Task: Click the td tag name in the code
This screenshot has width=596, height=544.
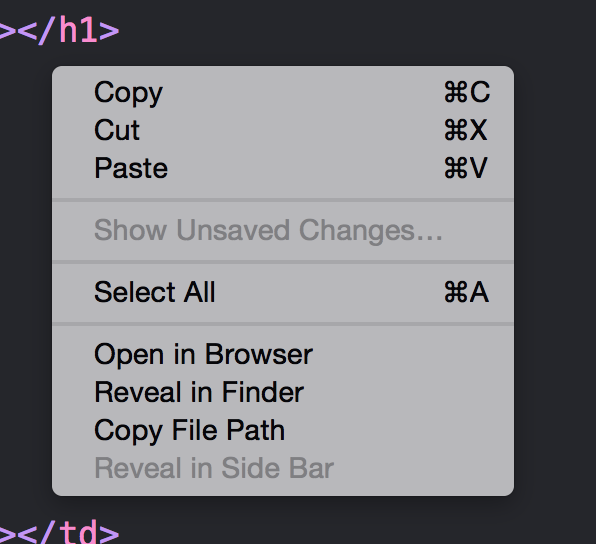Action: (x=78, y=532)
